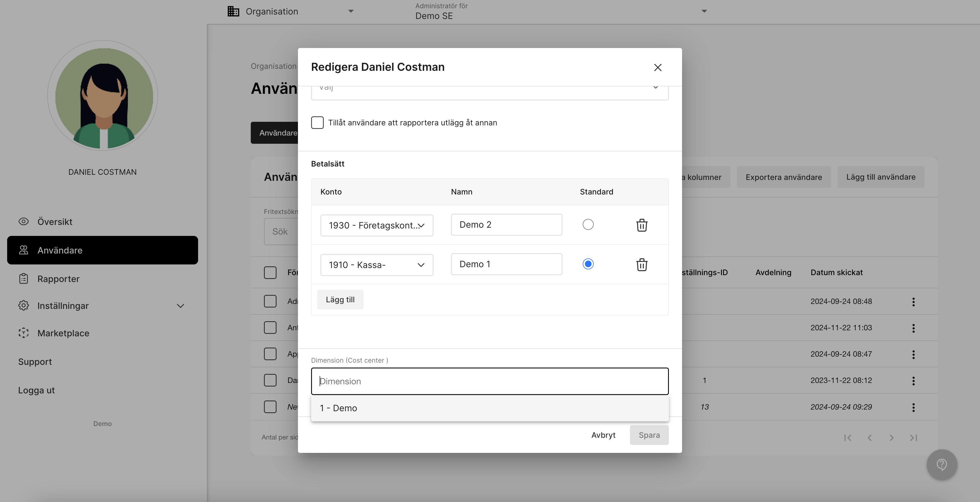Open the 1930 - Företagskont account dropdown
Image resolution: width=980 pixels, height=502 pixels.
click(x=377, y=225)
